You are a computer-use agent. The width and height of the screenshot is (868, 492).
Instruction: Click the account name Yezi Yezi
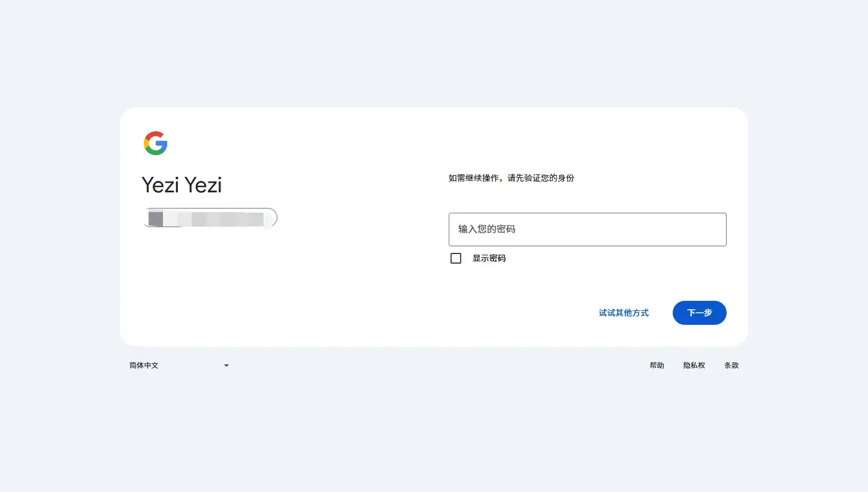182,185
